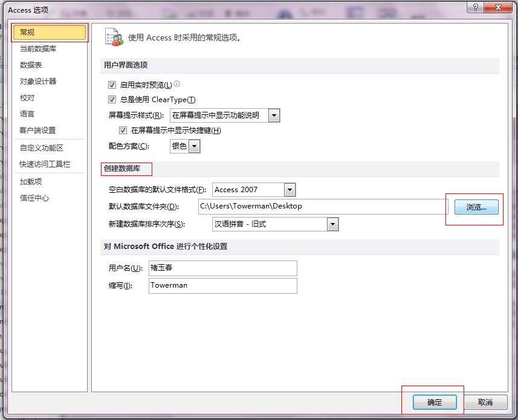Toggle 总是使用 ClearType checkbox
The width and height of the screenshot is (518, 420).
pyautogui.click(x=112, y=99)
